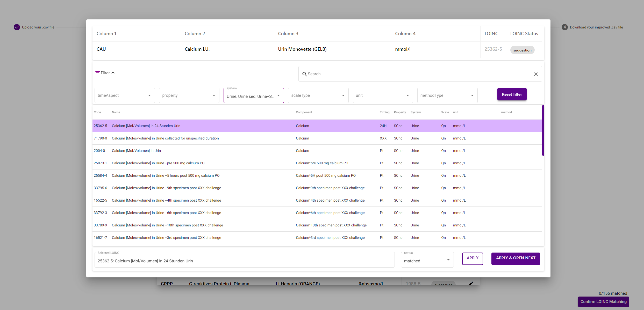Open the property filter dropdown

(189, 95)
